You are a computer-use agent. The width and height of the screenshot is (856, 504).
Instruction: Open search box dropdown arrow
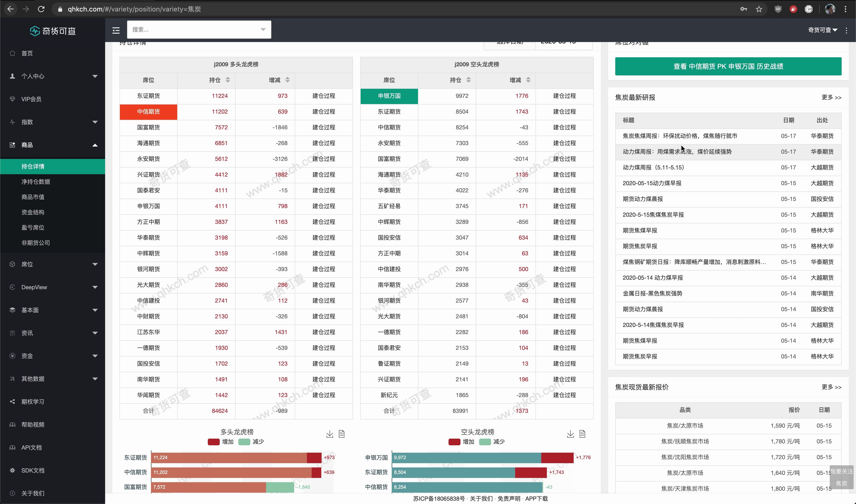pyautogui.click(x=263, y=30)
